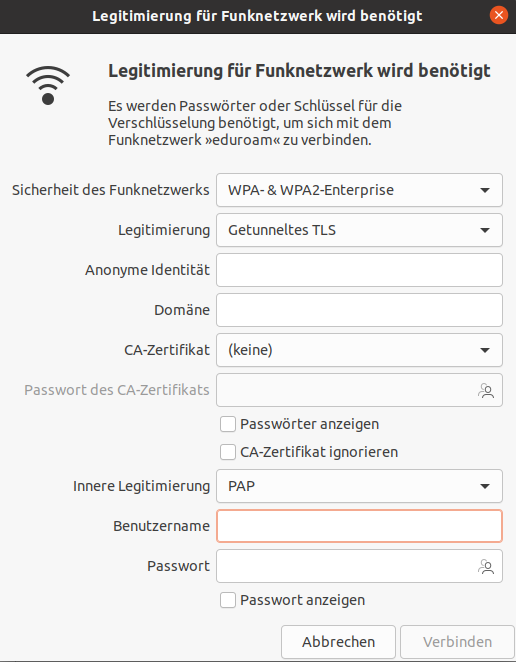The width and height of the screenshot is (516, 662).
Task: Open CA-Zertifikat (keine) dropdown
Action: click(359, 350)
